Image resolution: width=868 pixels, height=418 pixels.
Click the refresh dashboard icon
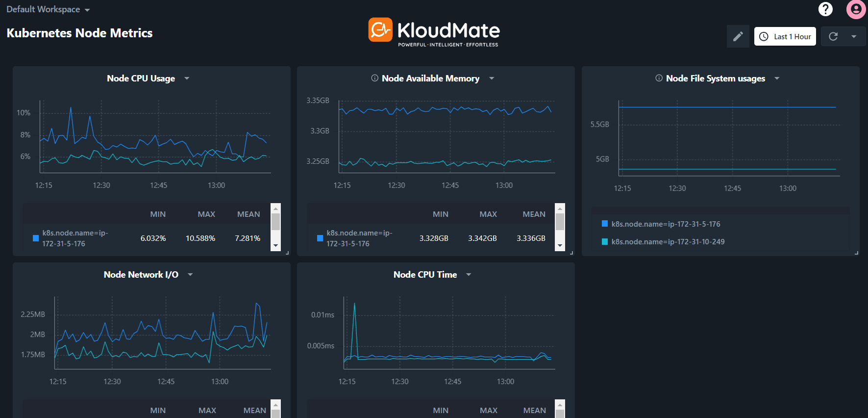pos(833,36)
